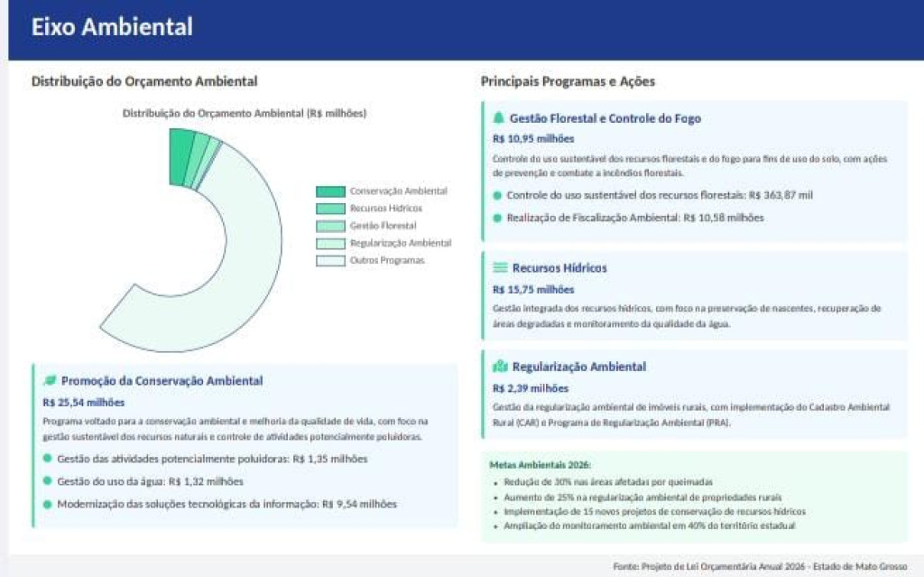924x577 pixels.
Task: Click the bullet before Controle do uso sustentável
Action: (497, 195)
